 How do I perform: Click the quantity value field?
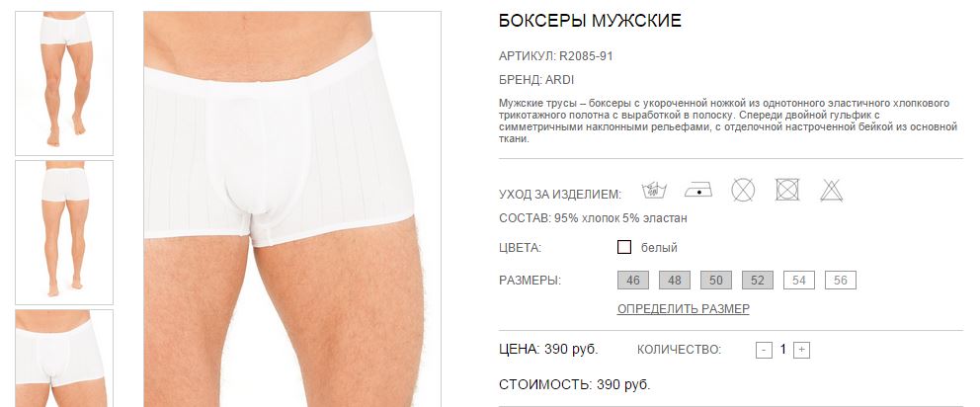[x=783, y=350]
